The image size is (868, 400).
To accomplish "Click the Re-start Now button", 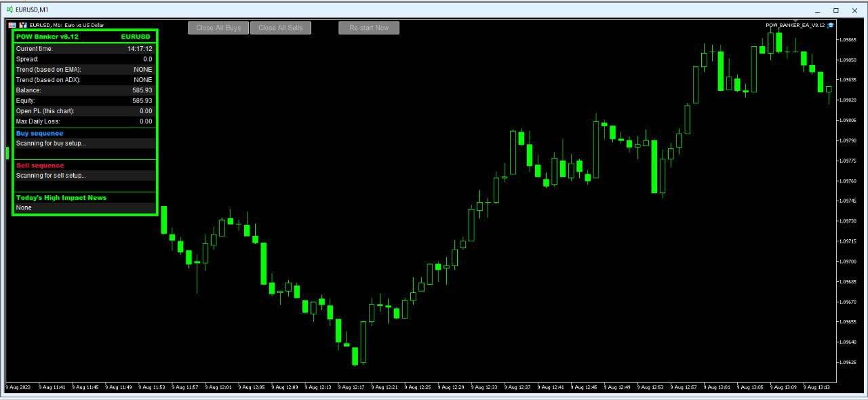I will (x=368, y=28).
